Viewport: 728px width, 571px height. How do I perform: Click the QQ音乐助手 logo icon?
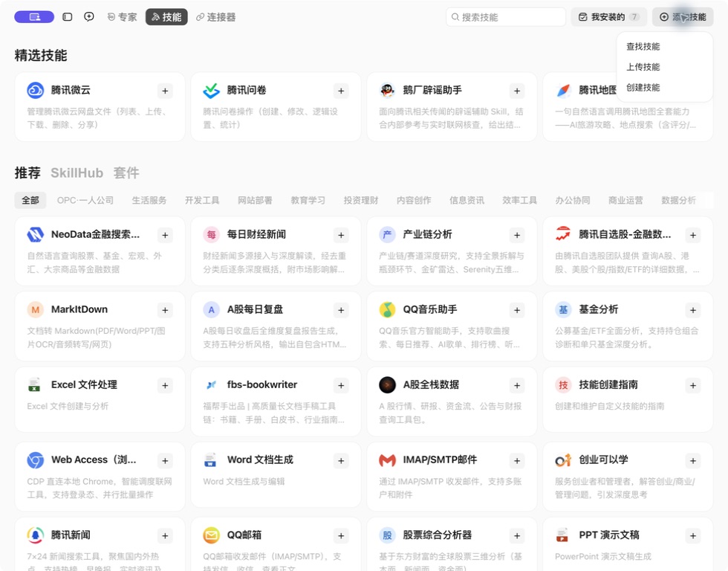[387, 309]
